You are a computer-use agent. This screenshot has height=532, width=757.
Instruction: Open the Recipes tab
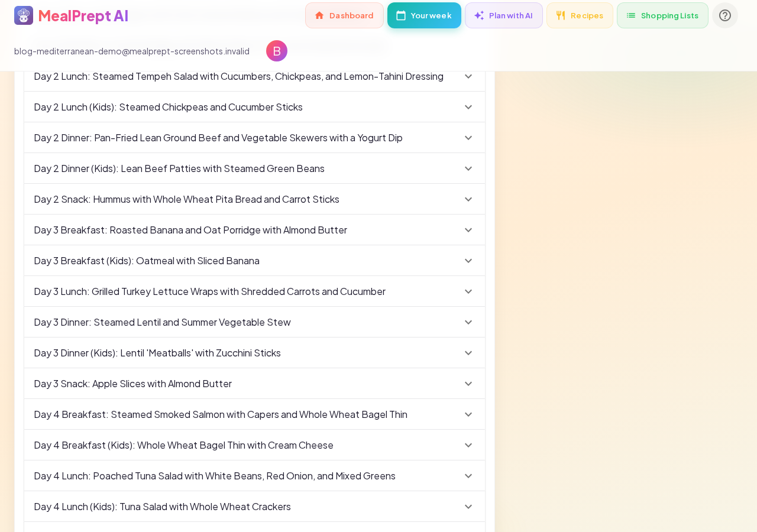coord(580,15)
